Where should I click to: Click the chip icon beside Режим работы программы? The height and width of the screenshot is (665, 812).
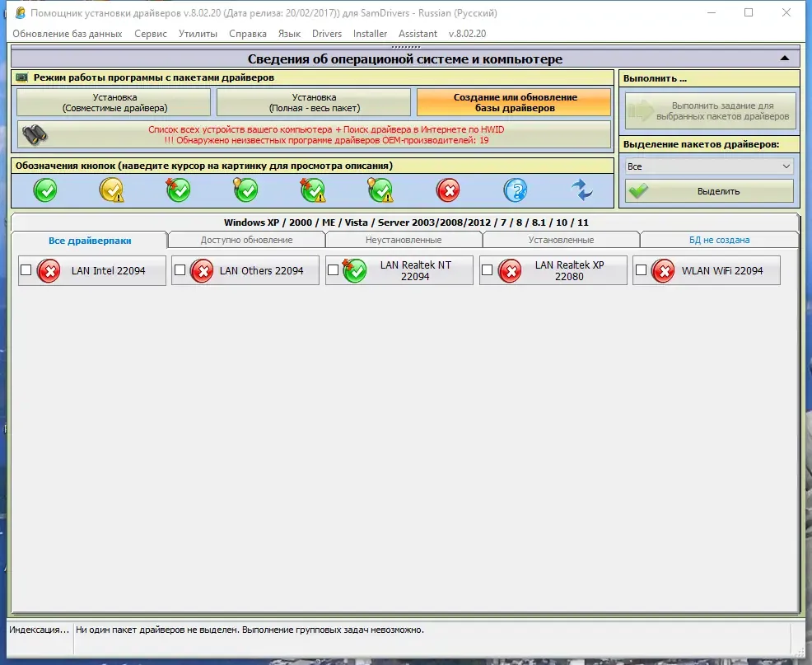point(21,77)
